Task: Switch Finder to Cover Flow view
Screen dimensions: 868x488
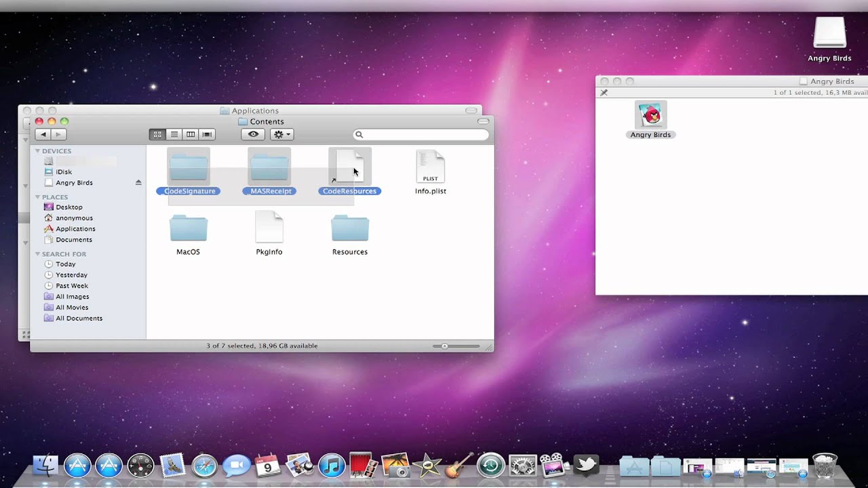Action: pos(207,135)
